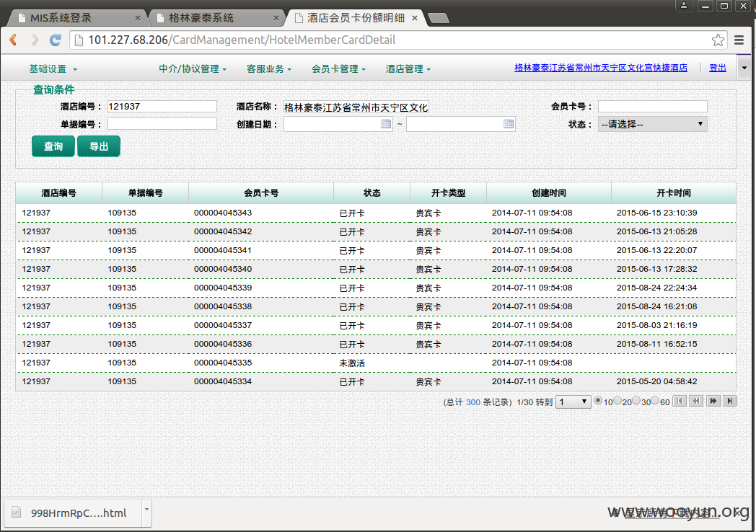Click the 会员卡号 column header
The height and width of the screenshot is (532, 756).
click(x=261, y=192)
